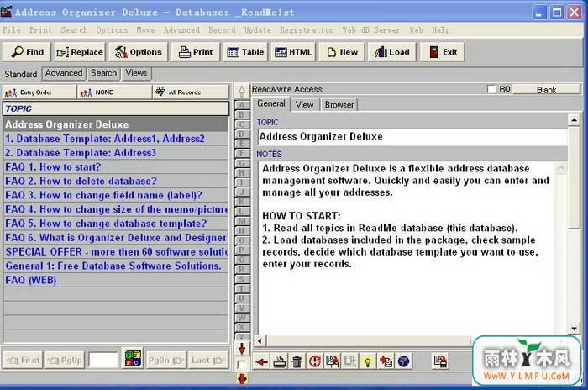Click the First navigation button

click(24, 361)
